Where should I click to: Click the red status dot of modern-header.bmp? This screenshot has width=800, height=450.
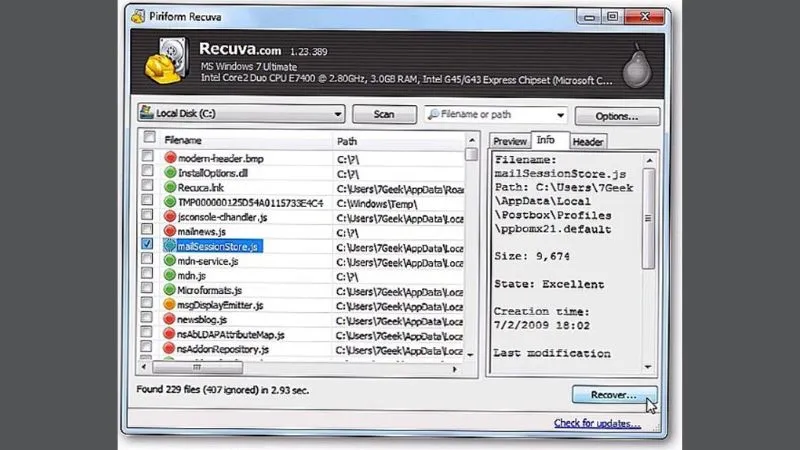point(170,158)
